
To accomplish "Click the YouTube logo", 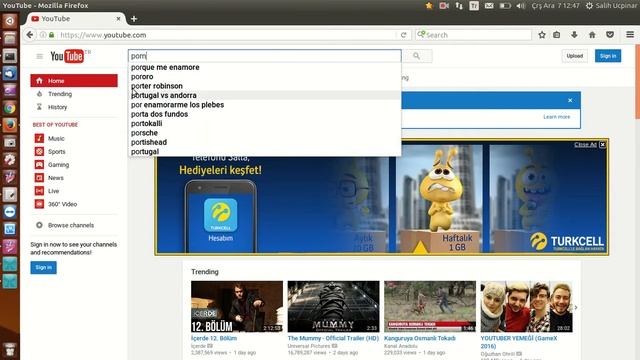I will point(67,56).
